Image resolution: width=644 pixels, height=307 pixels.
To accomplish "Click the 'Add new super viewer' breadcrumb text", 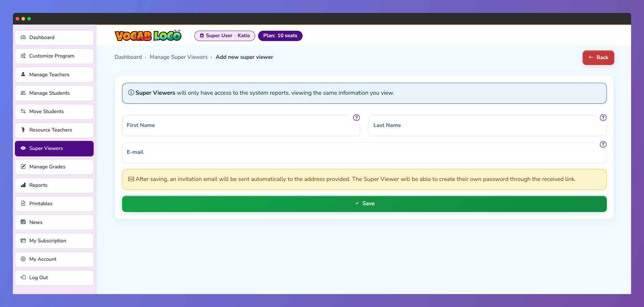I will pos(244,57).
